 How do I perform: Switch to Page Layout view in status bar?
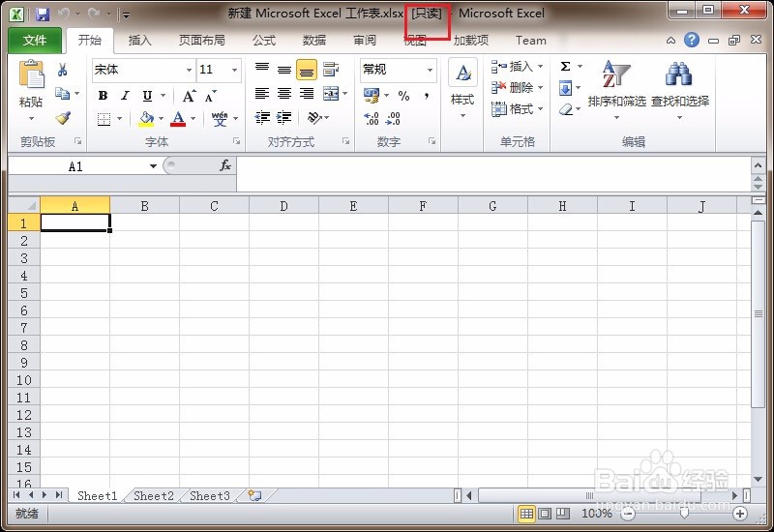click(x=545, y=514)
